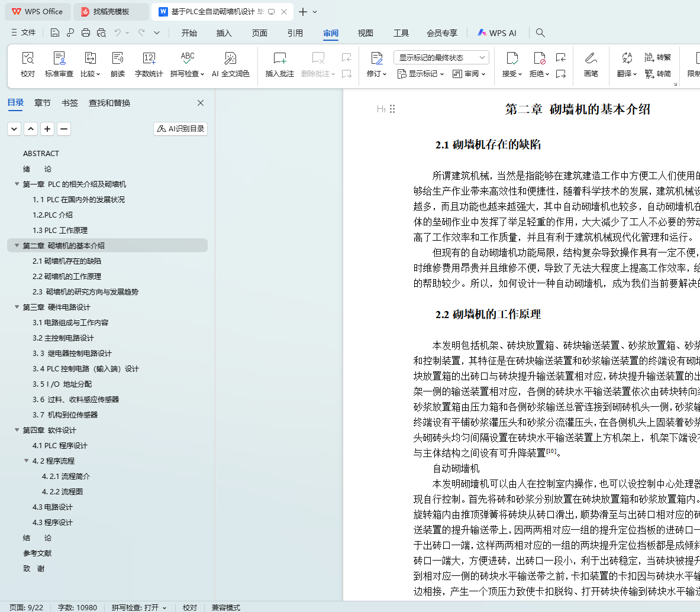Open the 显示标记 dropdown
This screenshot has height=612, width=700.
click(x=421, y=73)
